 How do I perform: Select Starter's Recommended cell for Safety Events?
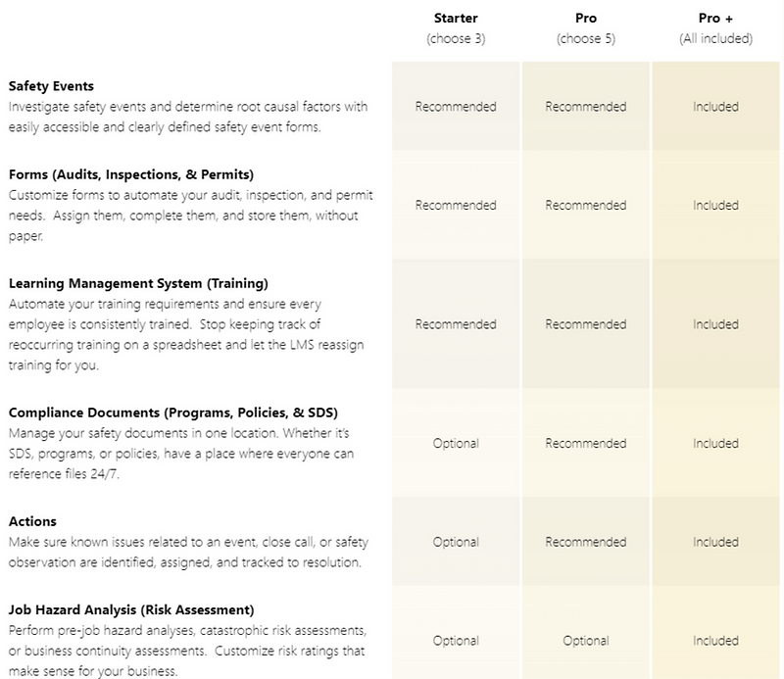(x=456, y=107)
